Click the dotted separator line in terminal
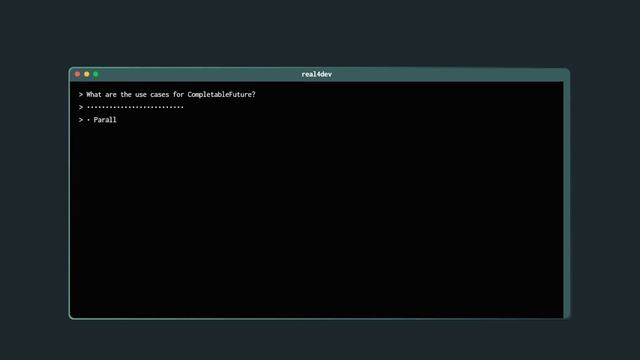640x360 pixels. (135, 107)
